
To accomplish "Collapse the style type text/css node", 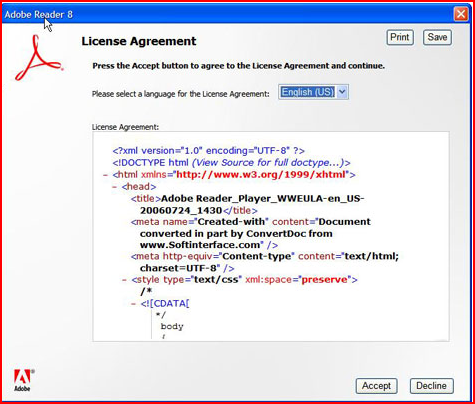I will [124, 280].
